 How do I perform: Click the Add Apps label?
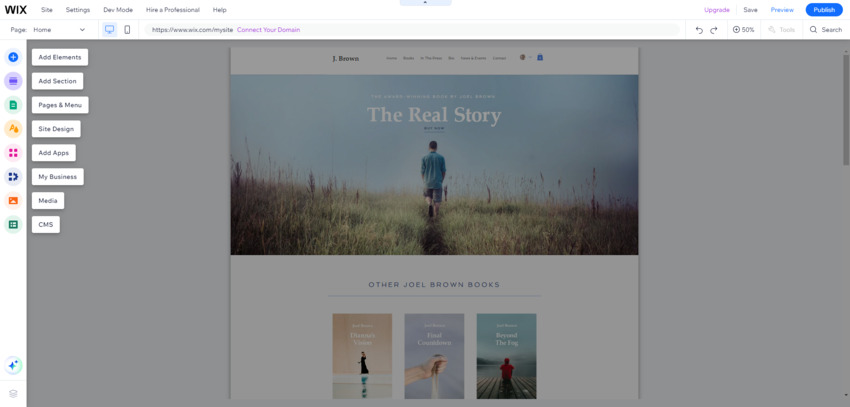(x=54, y=153)
